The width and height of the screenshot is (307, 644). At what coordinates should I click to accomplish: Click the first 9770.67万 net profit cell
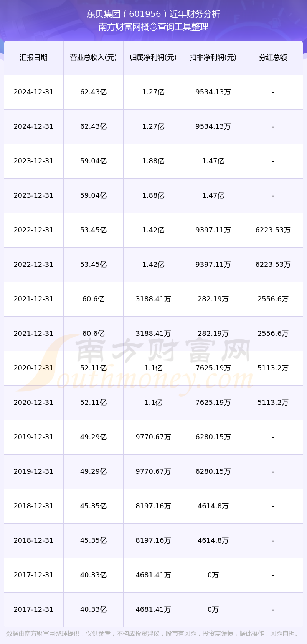point(153,437)
